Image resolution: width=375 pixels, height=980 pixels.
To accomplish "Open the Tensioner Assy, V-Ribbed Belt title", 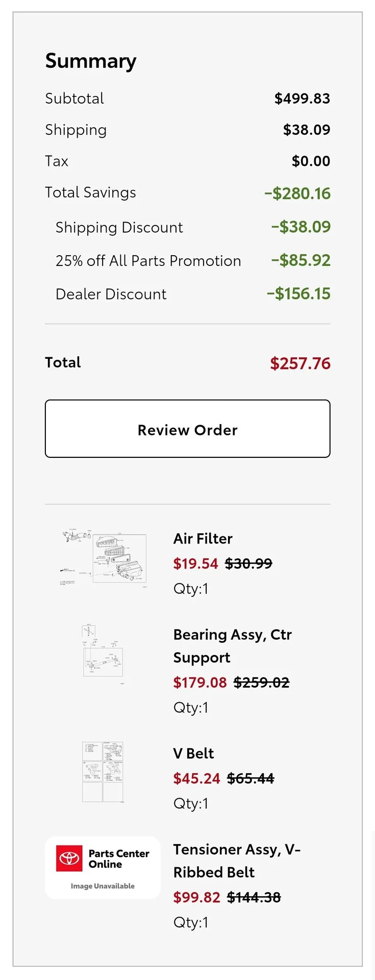I will [237, 861].
